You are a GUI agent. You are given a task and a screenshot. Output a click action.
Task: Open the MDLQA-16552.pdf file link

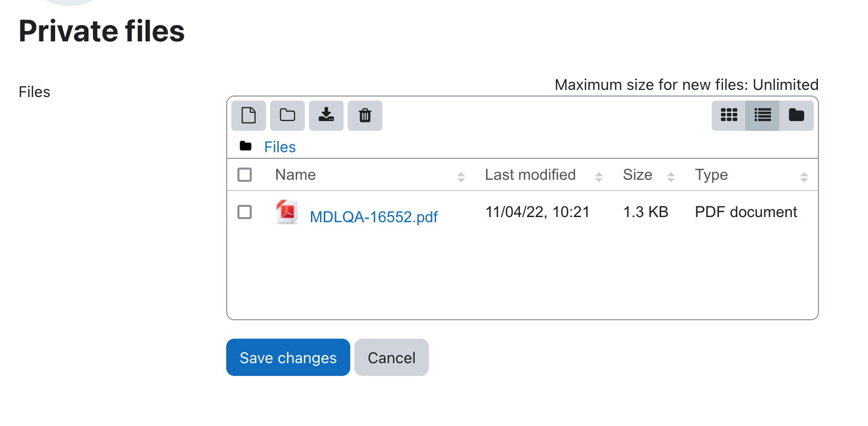(374, 217)
